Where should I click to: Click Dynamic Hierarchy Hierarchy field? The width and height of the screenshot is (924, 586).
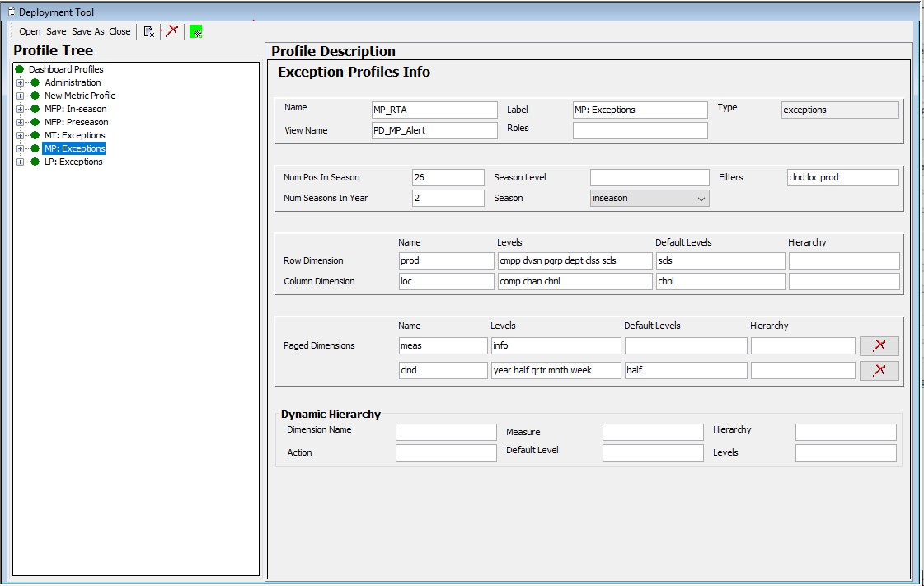(x=846, y=432)
